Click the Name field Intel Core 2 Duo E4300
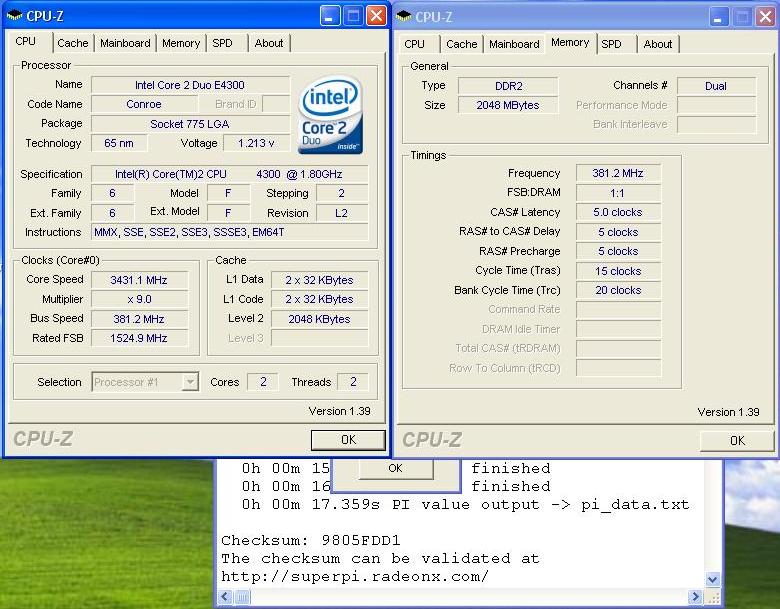 (190, 85)
